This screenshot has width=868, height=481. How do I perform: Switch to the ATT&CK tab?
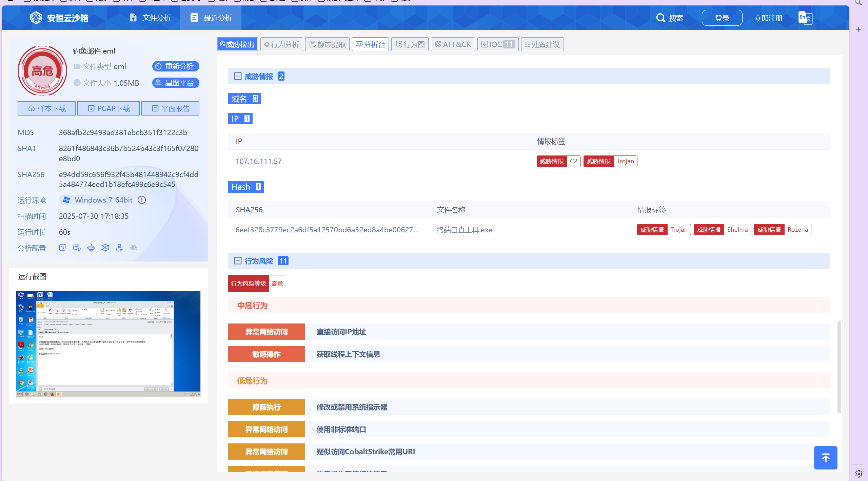pyautogui.click(x=453, y=44)
